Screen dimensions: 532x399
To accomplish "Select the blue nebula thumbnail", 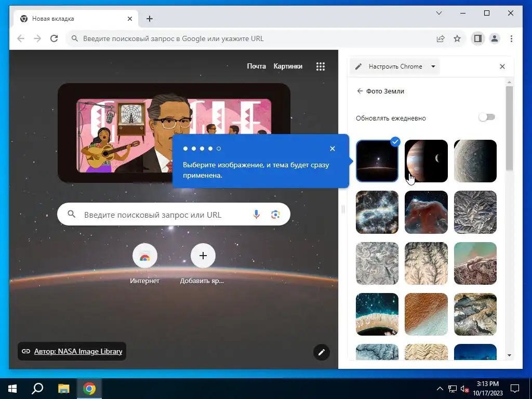I will pos(377,212).
